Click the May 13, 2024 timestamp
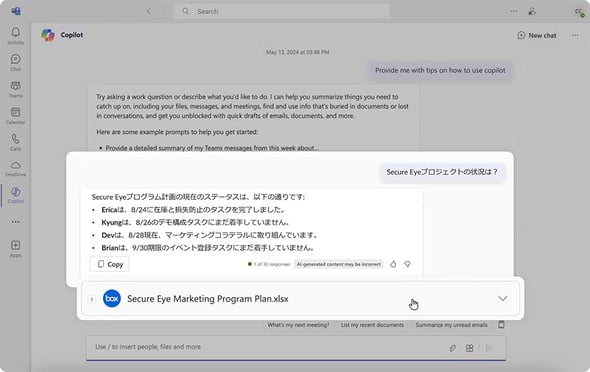 298,52
